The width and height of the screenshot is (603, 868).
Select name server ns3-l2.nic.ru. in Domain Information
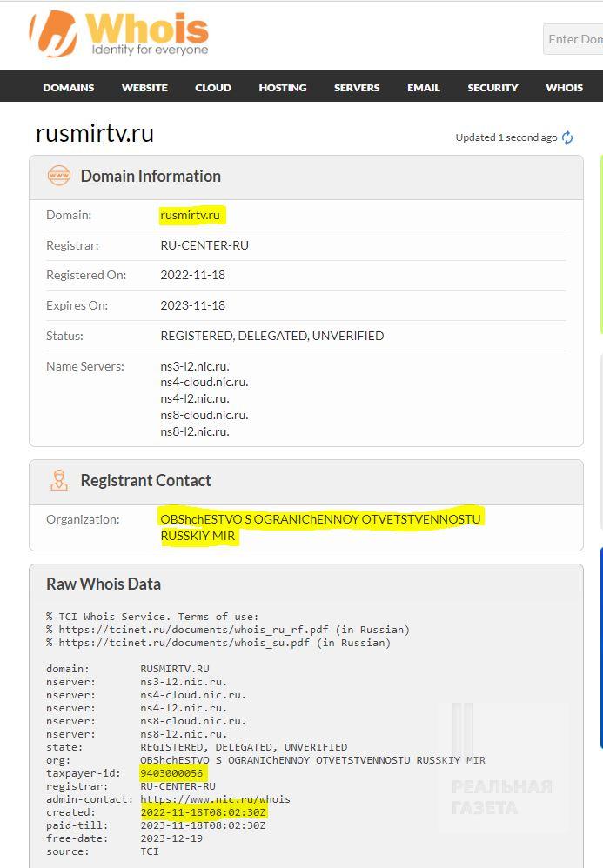(195, 366)
